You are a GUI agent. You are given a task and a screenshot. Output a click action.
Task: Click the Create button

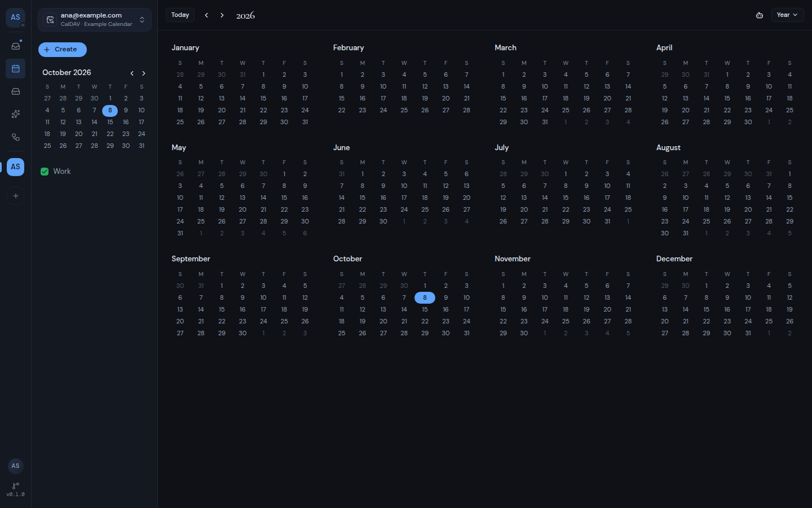coord(63,50)
